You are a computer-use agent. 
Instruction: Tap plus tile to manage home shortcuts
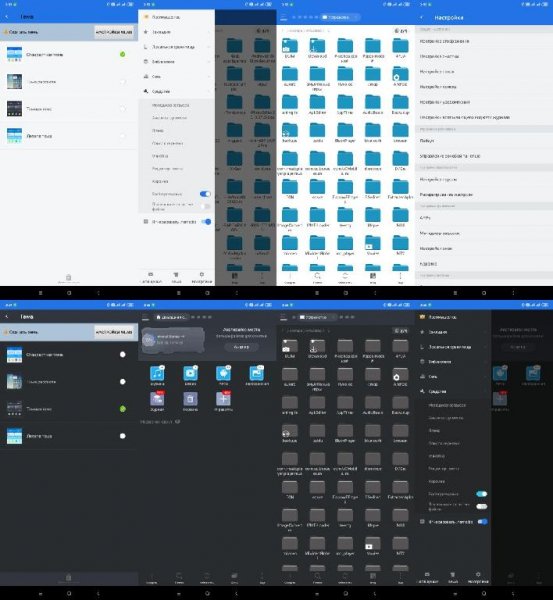click(223, 399)
